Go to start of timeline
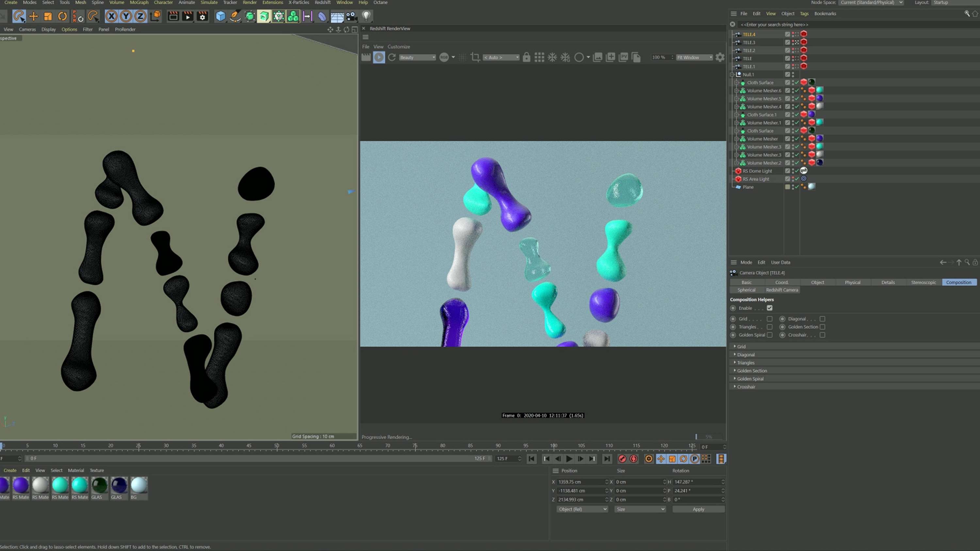Image resolution: width=980 pixels, height=551 pixels. coord(531,459)
